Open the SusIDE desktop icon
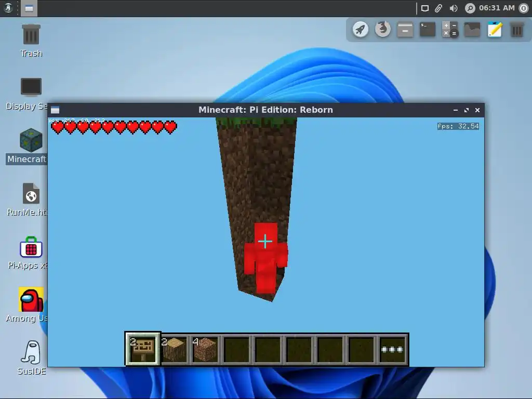 click(31, 357)
